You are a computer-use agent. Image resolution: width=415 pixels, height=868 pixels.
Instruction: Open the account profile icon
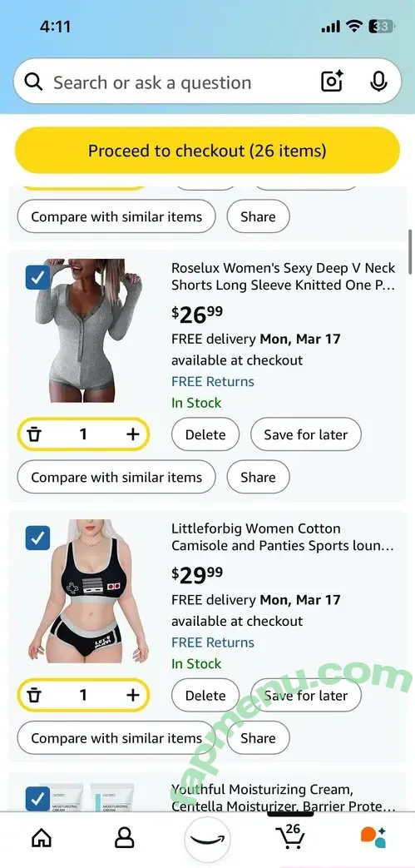(x=125, y=838)
